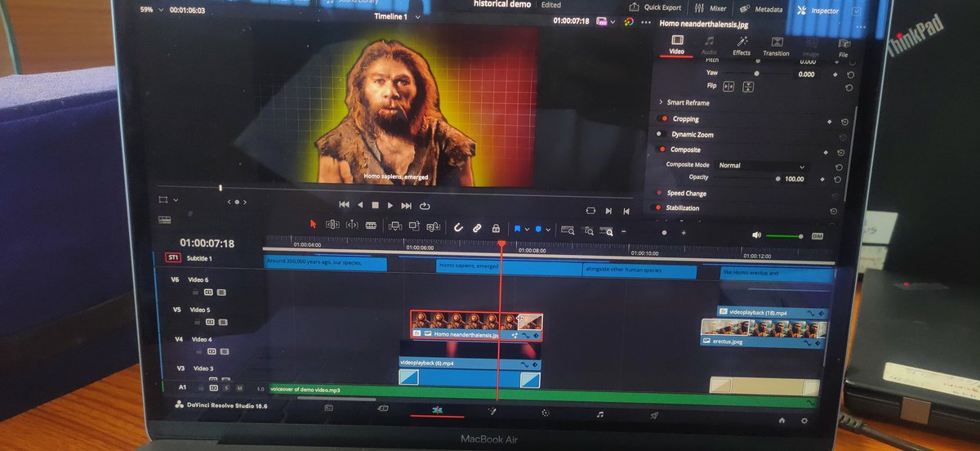Switch to Inspector Image tab
The width and height of the screenshot is (980, 451).
[x=811, y=48]
